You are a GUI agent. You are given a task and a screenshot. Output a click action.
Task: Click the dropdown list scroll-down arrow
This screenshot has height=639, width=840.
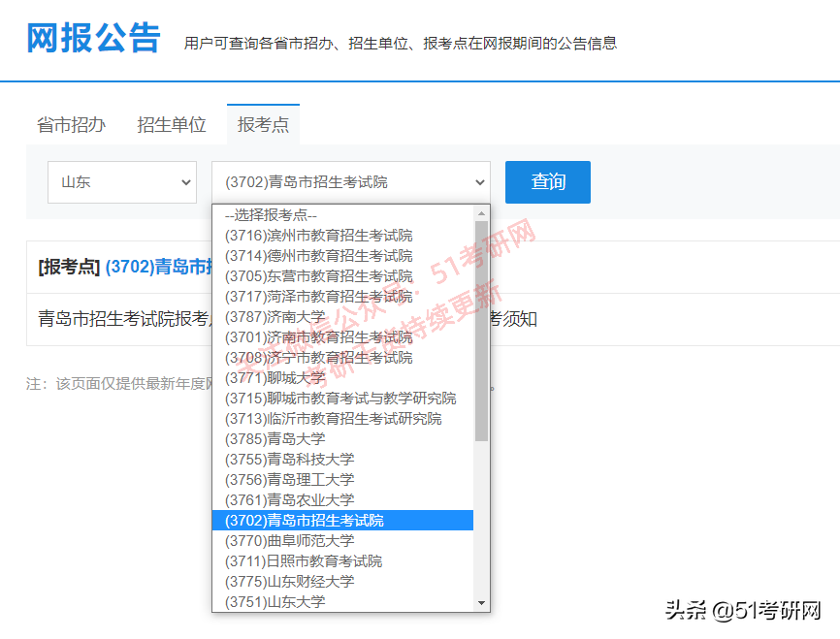[482, 603]
